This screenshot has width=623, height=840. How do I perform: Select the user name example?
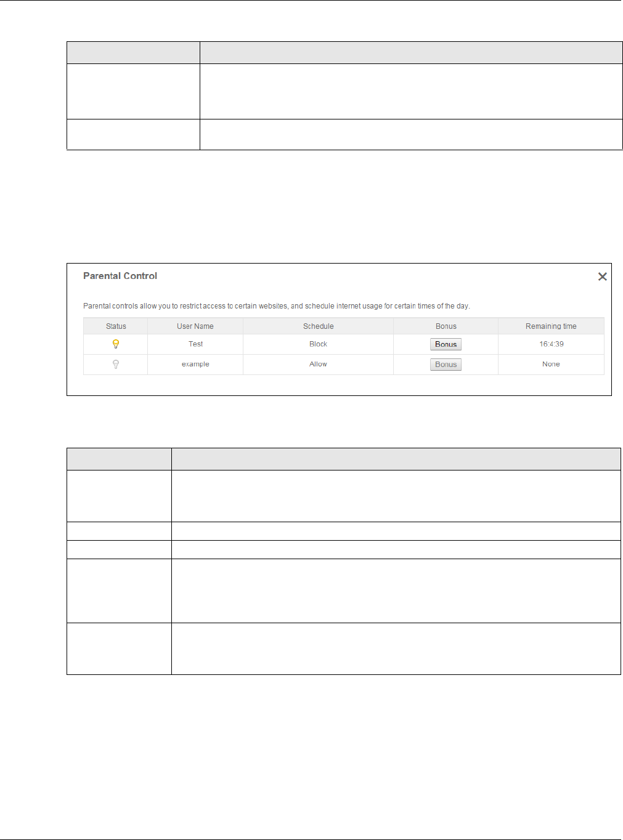tap(195, 365)
